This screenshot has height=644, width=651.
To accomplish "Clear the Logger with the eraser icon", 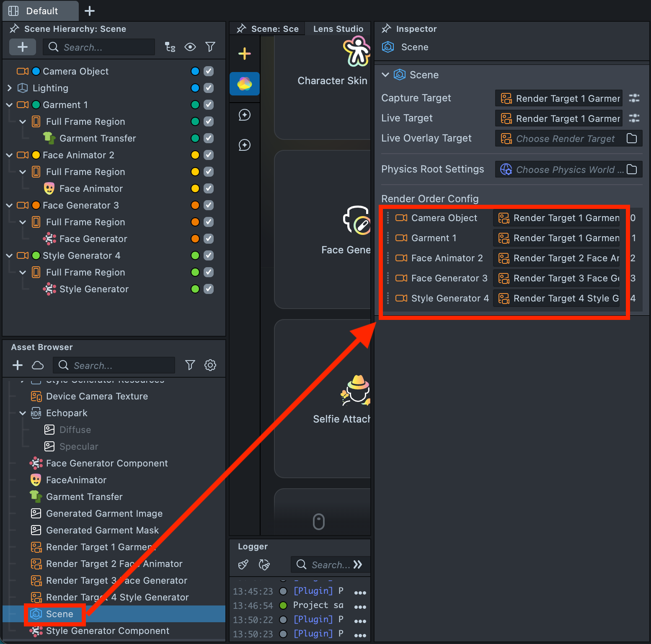I will 243,564.
